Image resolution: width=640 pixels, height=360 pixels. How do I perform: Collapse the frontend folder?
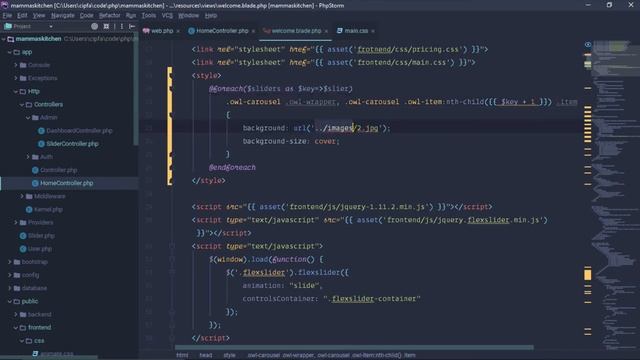[16, 327]
